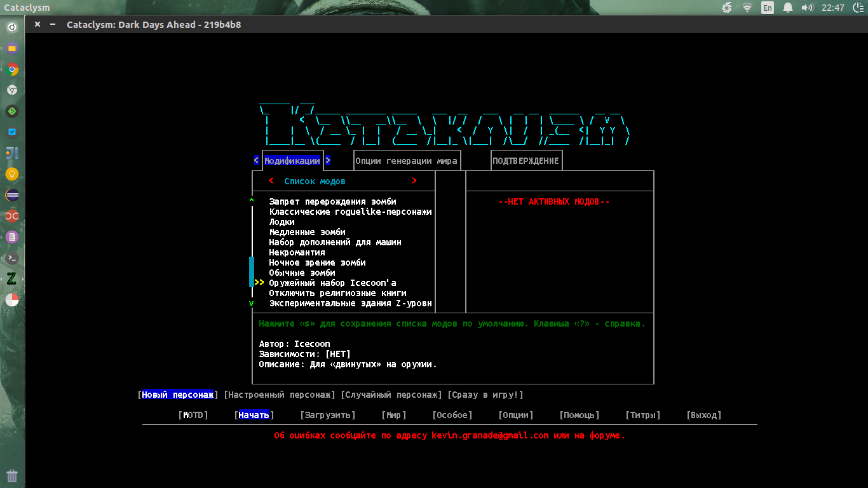Select the Лодки mod
The width and height of the screenshot is (868, 488).
pyautogui.click(x=282, y=222)
